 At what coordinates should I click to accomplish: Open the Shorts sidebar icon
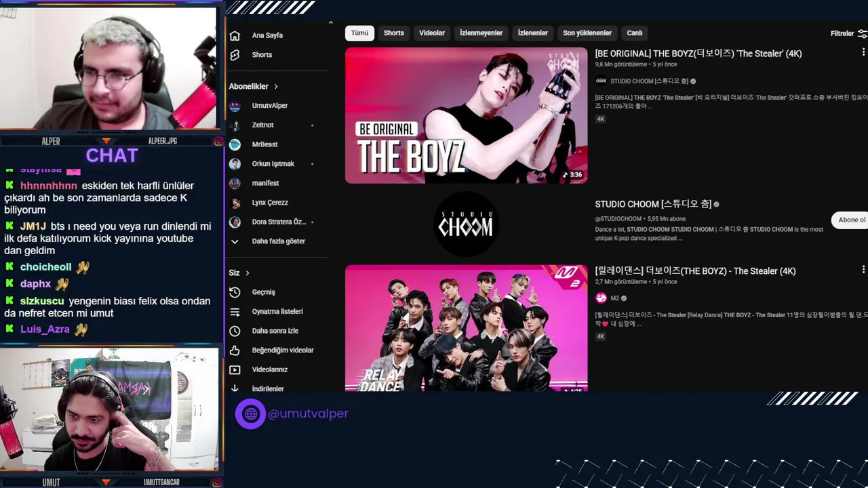click(x=235, y=55)
